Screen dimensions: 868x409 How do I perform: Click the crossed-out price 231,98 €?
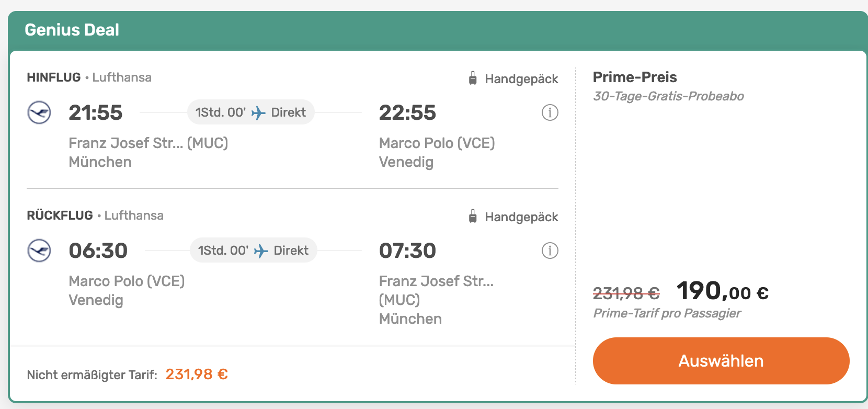pyautogui.click(x=626, y=293)
